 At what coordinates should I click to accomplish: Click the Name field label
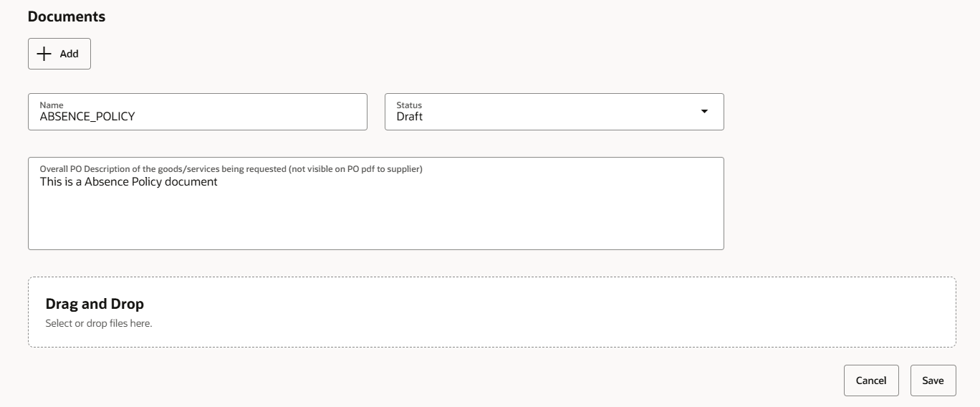52,105
